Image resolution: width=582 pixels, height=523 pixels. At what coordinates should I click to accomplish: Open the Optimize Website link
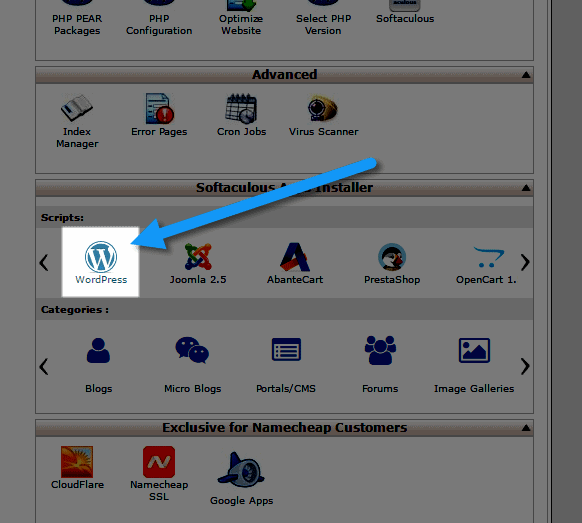[241, 24]
